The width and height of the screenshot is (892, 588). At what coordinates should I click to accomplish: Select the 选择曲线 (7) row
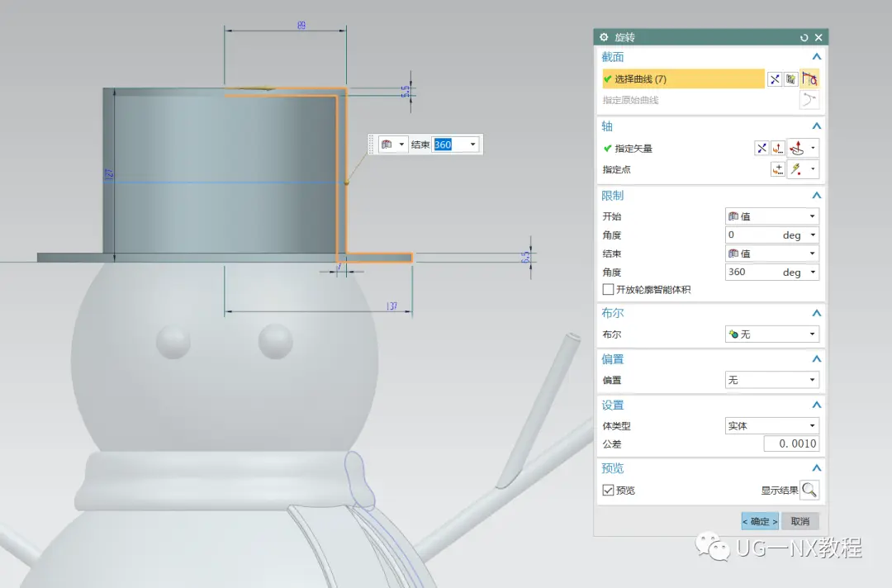683,79
